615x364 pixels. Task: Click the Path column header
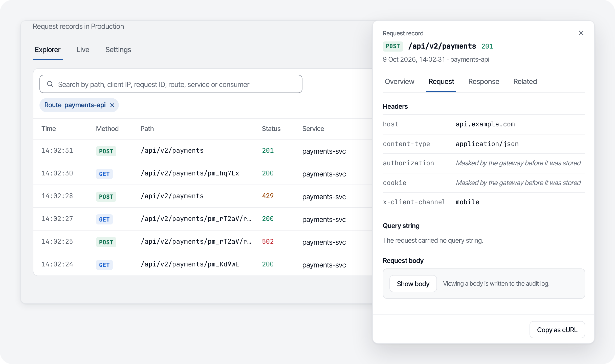tap(147, 129)
